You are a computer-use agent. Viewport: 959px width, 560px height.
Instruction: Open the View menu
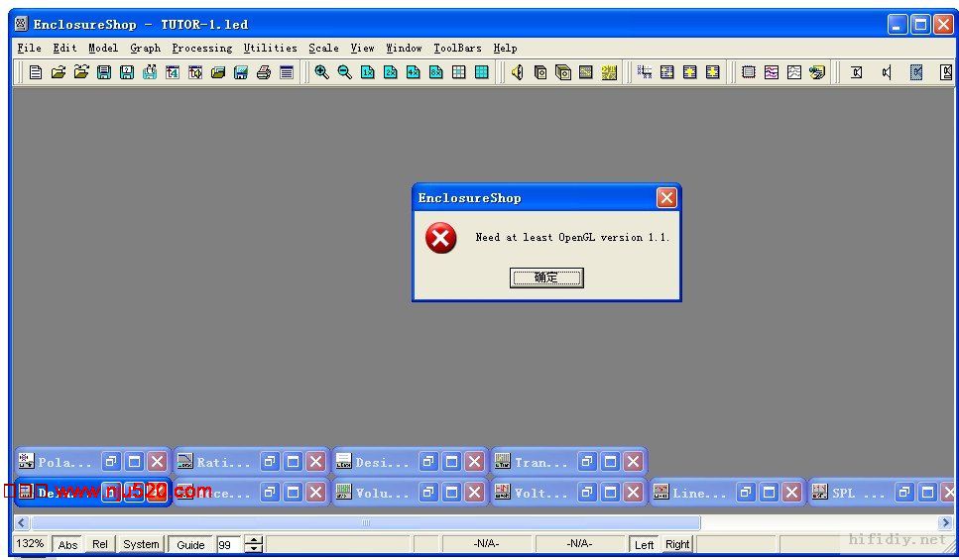pos(362,48)
